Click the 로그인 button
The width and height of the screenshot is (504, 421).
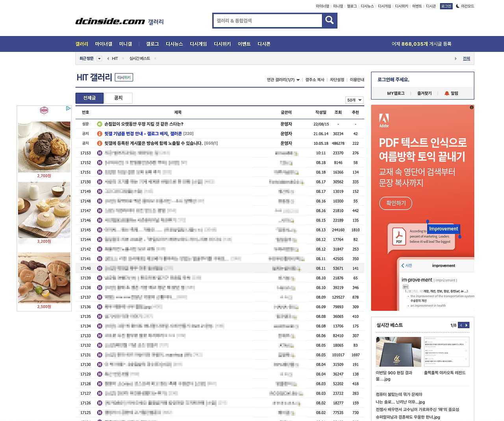point(446,6)
